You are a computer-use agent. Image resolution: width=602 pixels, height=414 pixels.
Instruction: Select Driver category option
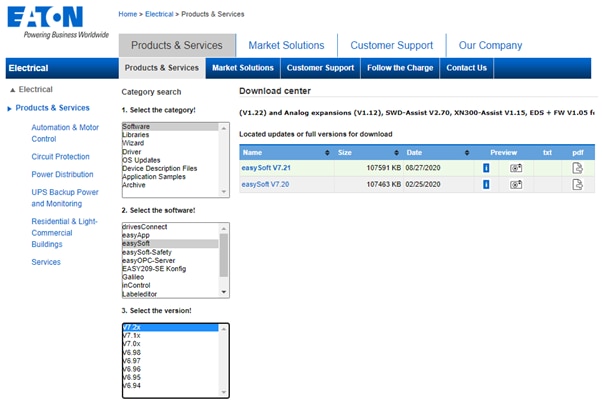click(x=170, y=152)
